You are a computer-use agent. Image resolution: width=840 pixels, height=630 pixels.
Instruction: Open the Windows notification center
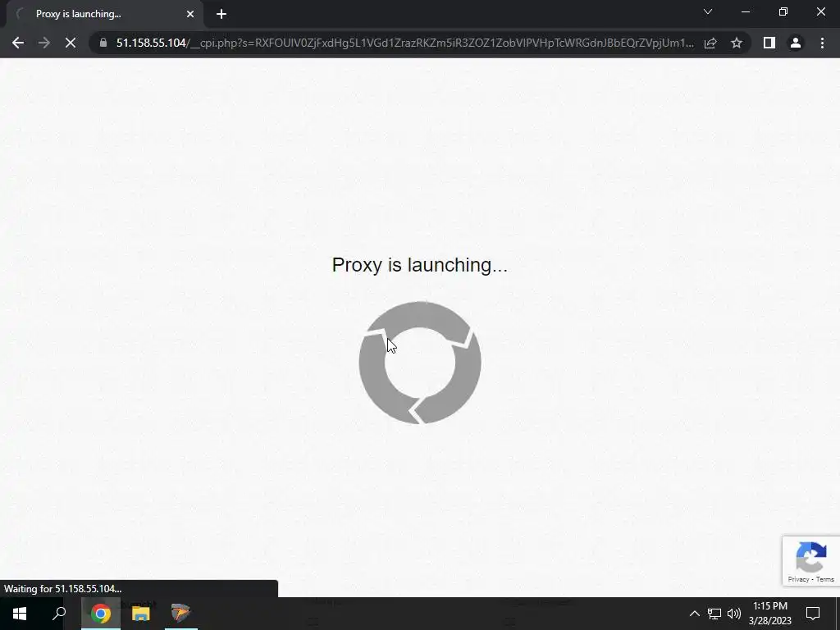pos(813,614)
